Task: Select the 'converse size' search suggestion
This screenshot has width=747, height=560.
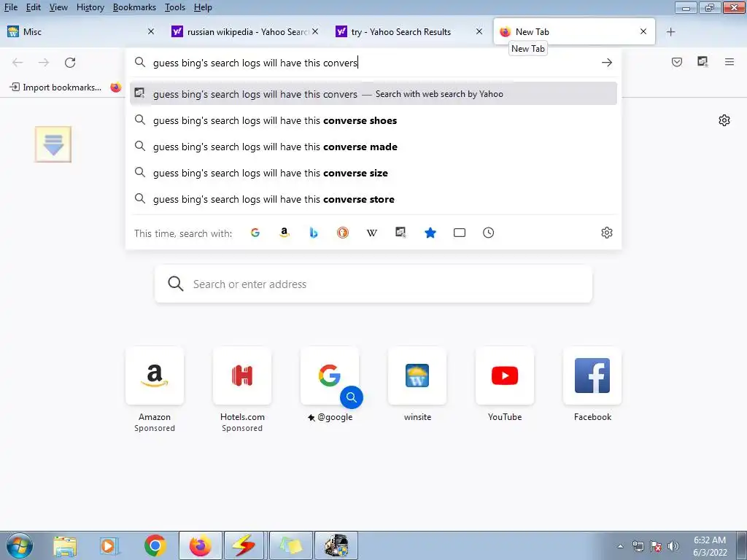Action: point(373,173)
